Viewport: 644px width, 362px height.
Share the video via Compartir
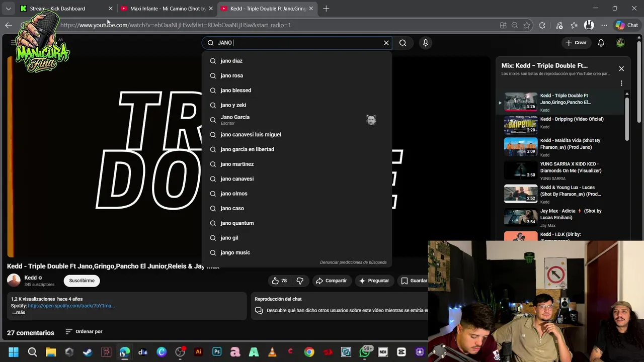(331, 281)
